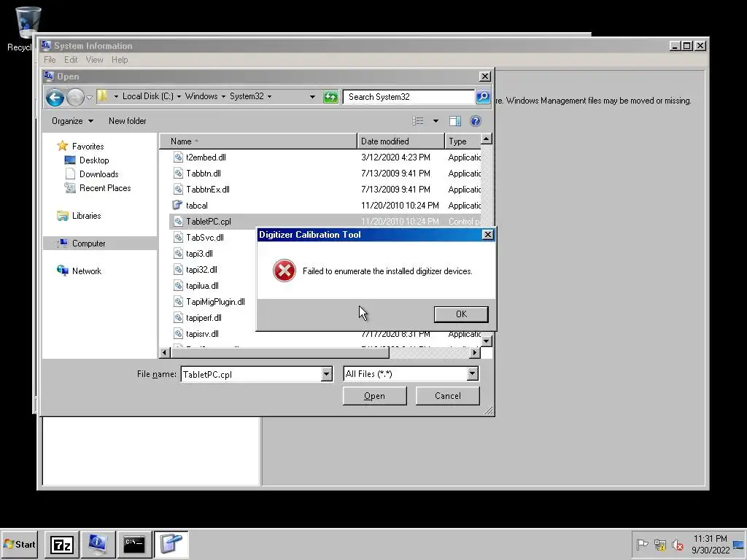The height and width of the screenshot is (560, 747).
Task: Sort by the Name column header
Action: pyautogui.click(x=258, y=141)
